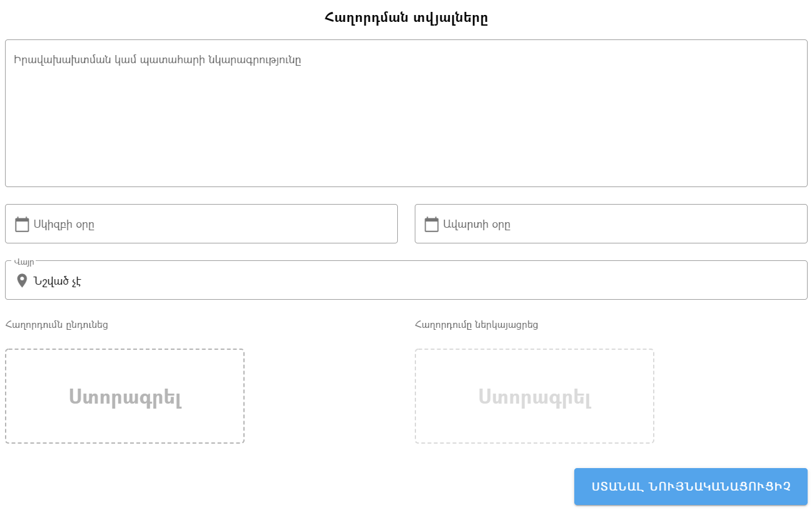
Task: Click the small Վայր field label
Action: 24,262
